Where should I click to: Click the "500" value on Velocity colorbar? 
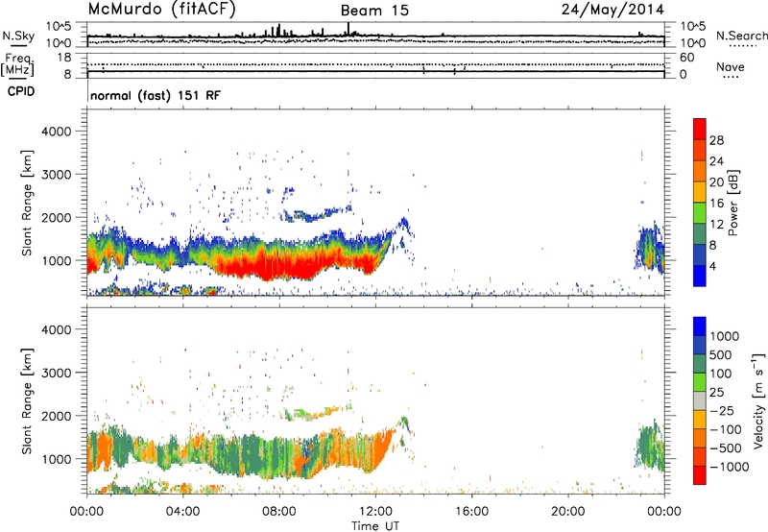coord(721,355)
